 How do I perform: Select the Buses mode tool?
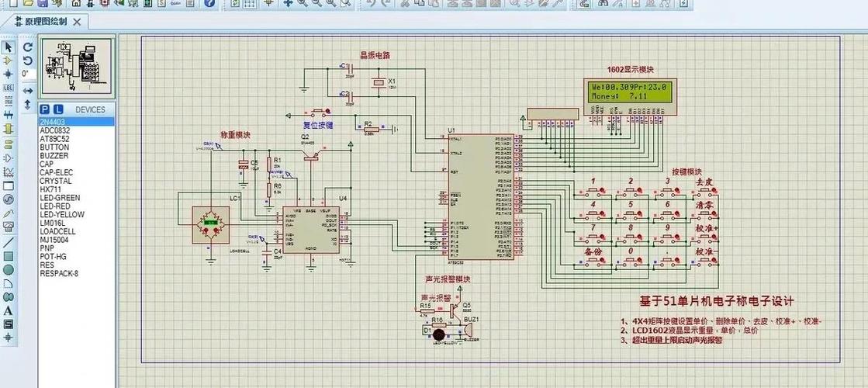[x=9, y=115]
